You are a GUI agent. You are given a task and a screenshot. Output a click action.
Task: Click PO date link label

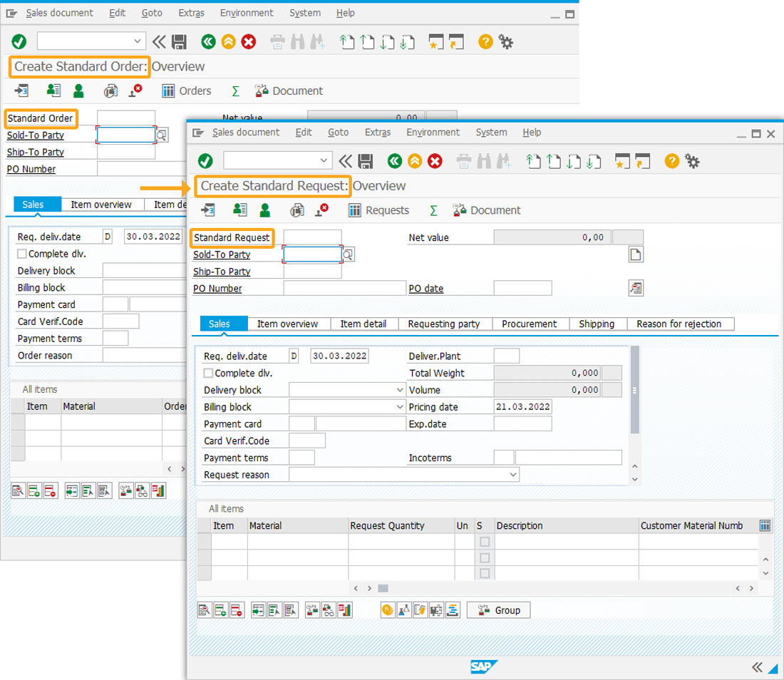[426, 289]
